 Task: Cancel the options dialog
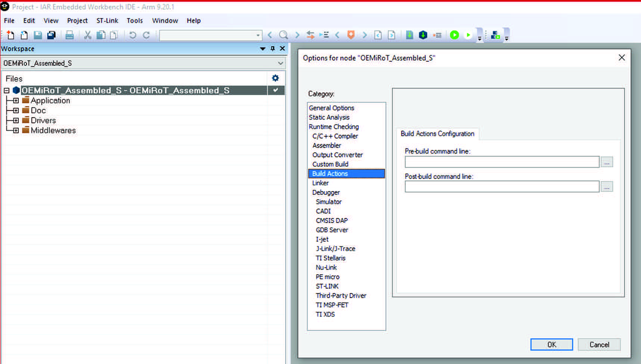(x=599, y=345)
